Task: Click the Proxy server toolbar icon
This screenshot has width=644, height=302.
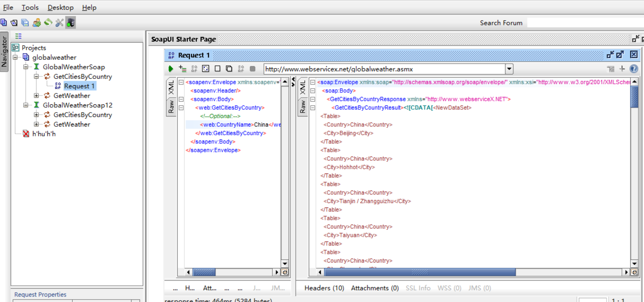Action: [x=71, y=23]
